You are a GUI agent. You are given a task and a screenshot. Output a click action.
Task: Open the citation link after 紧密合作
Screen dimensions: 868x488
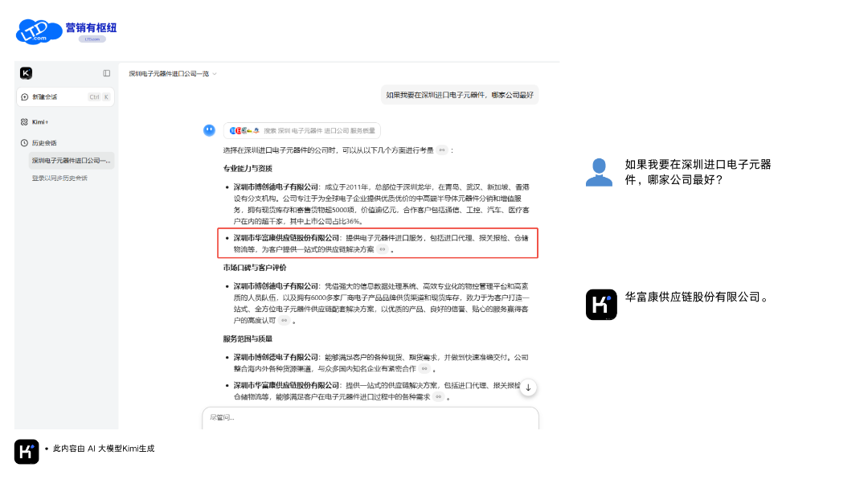(424, 368)
